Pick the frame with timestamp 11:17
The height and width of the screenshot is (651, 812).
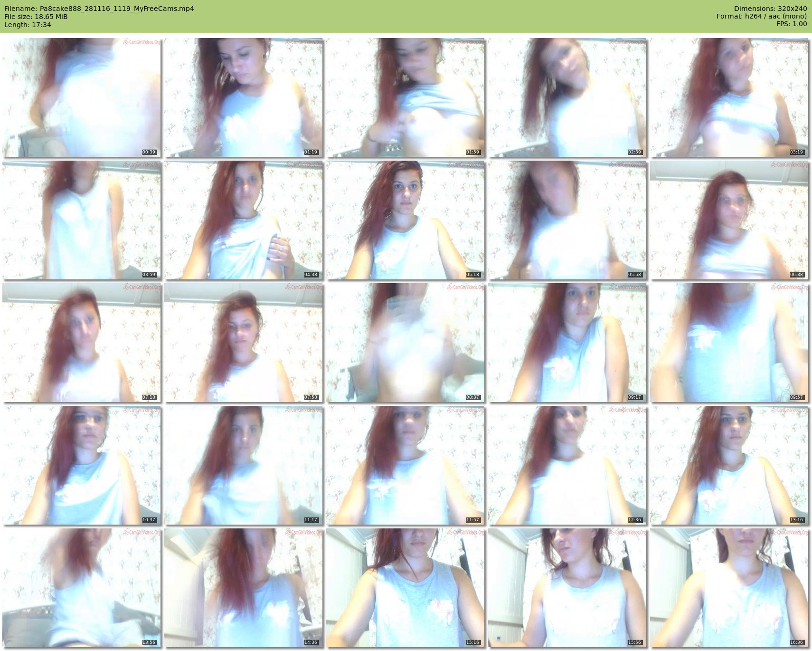(x=244, y=465)
